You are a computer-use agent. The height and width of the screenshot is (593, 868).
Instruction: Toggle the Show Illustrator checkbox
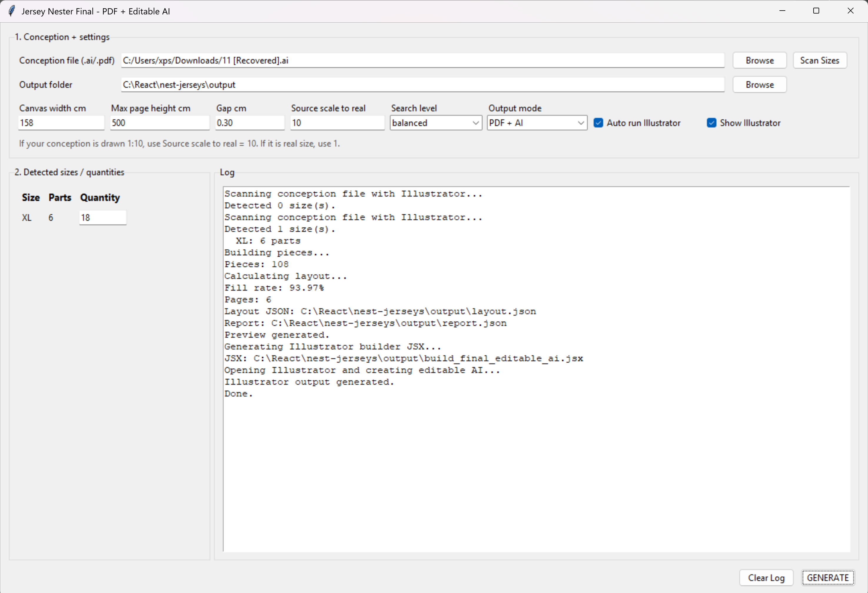click(x=711, y=123)
